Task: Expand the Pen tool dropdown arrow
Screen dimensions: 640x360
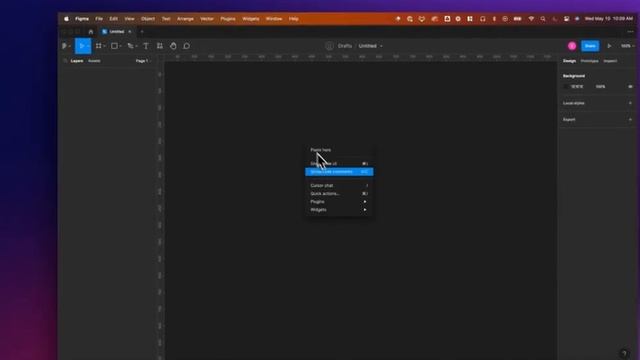Action: (136, 46)
